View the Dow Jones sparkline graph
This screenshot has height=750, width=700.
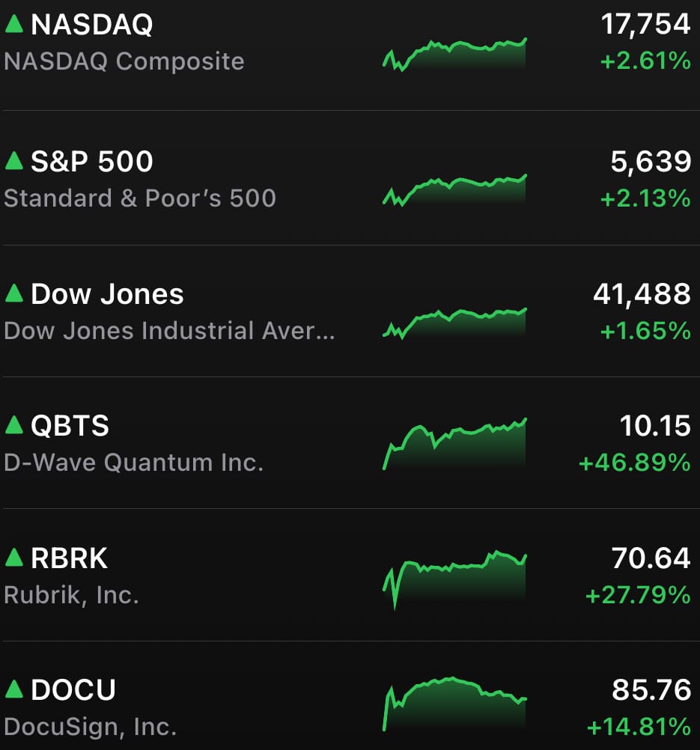click(x=454, y=323)
